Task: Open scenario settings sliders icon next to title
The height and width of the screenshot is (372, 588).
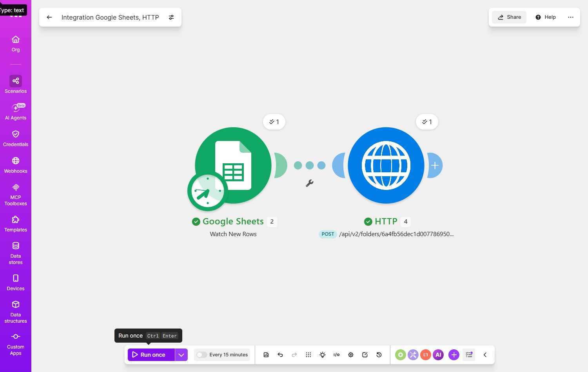Action: click(171, 17)
